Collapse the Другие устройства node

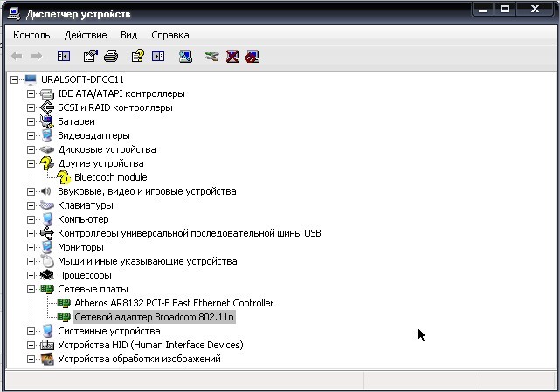click(31, 163)
